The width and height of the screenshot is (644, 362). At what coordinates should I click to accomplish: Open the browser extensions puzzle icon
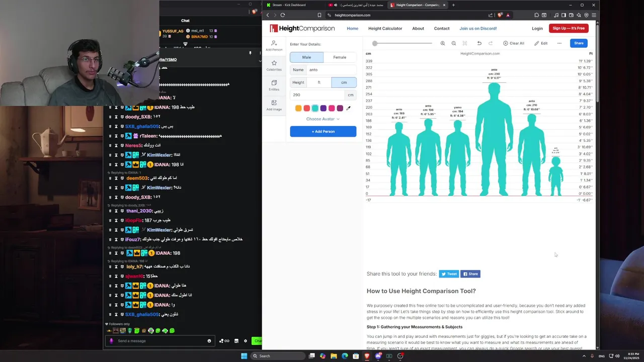536,15
